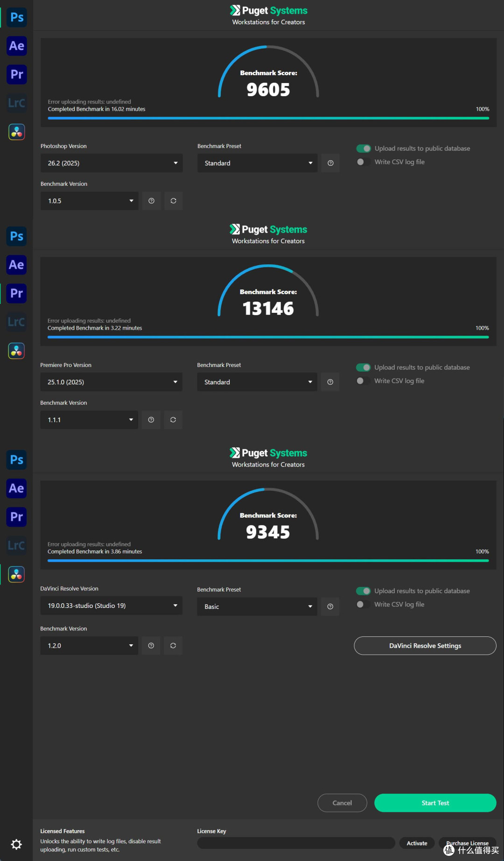The height and width of the screenshot is (861, 504).
Task: Choose After Effects icon in bottom DaVinci panel sidebar
Action: click(x=16, y=488)
